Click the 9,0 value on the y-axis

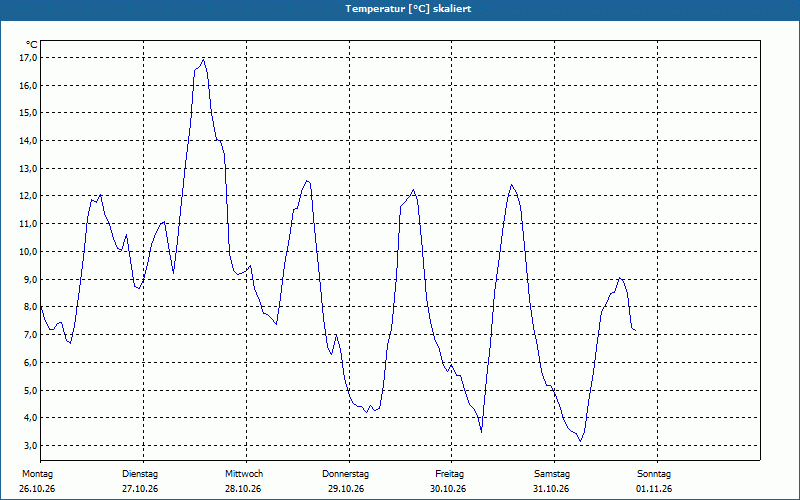pos(30,280)
